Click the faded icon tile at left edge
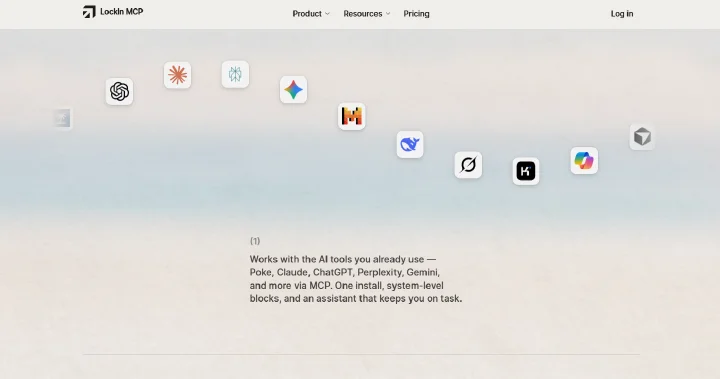This screenshot has width=720, height=379. coord(62,119)
